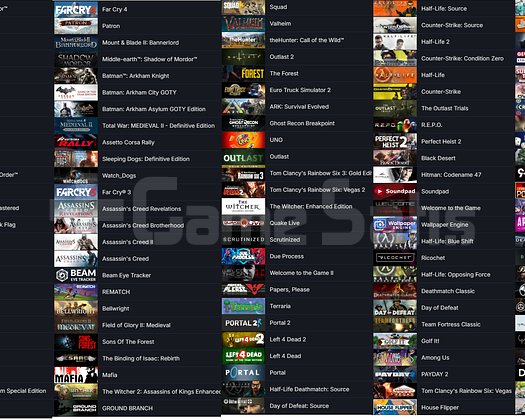Open the Portal 2 game icon
Screen dimensions: 525x420
(x=243, y=323)
